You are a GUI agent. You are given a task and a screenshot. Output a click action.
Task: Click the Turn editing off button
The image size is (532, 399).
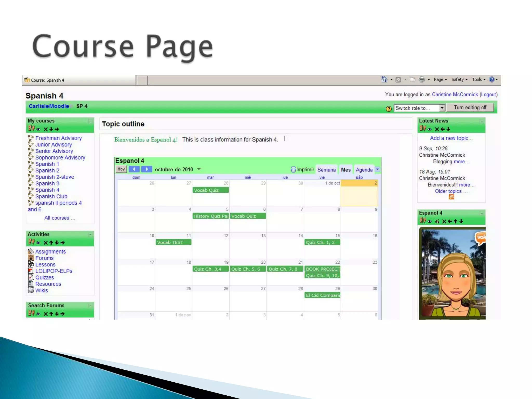470,108
